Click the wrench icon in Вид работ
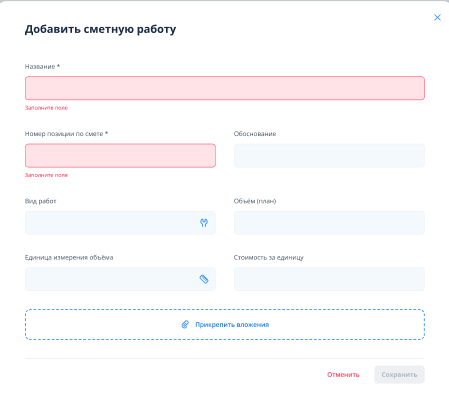Image resolution: width=449 pixels, height=398 pixels. (x=204, y=223)
